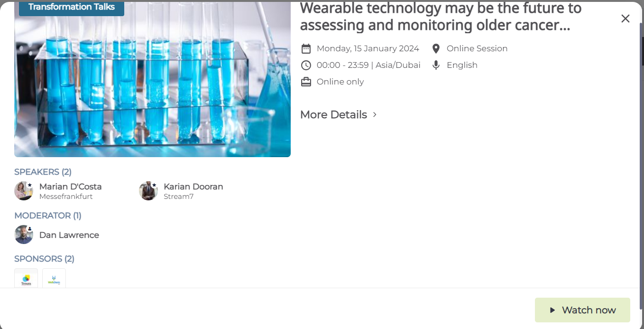Screen dimensions: 644x329
Task: Open moderator Dan Lawrence's avatar
Action: pos(24,235)
